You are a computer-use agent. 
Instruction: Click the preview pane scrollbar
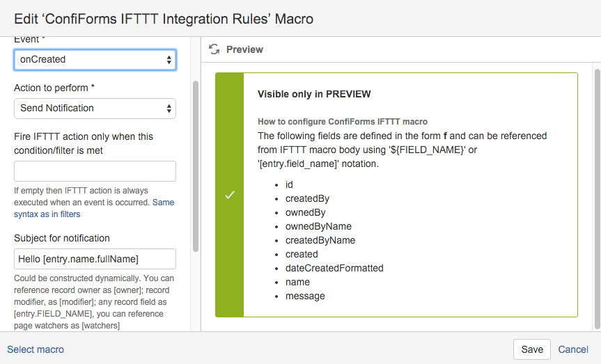click(597, 199)
